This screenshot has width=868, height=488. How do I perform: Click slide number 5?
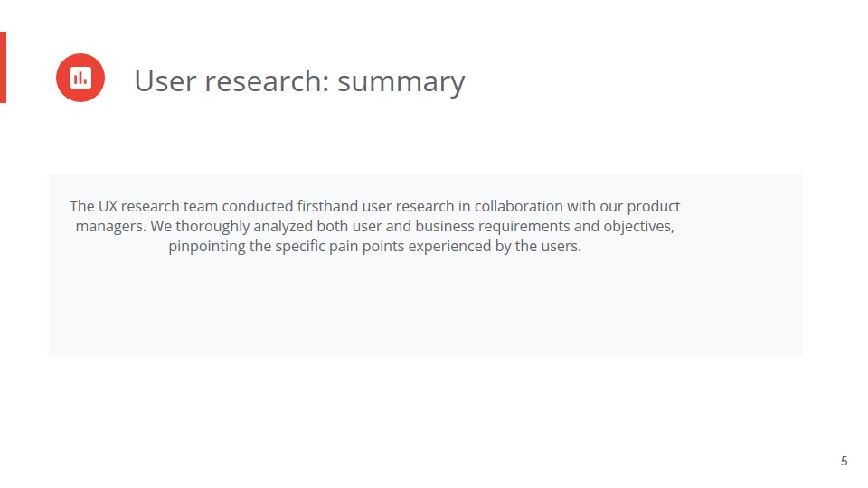pyautogui.click(x=844, y=462)
